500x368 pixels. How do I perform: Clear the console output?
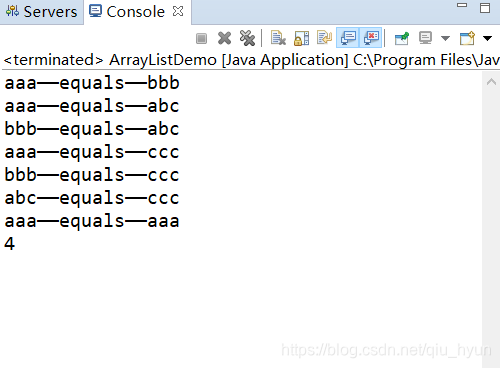278,38
